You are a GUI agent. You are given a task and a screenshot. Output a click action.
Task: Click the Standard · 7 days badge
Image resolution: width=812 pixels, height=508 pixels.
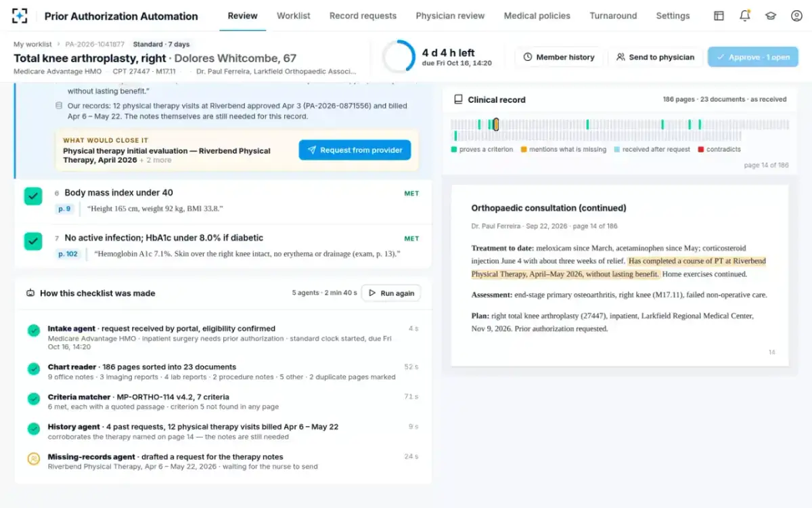coord(161,44)
